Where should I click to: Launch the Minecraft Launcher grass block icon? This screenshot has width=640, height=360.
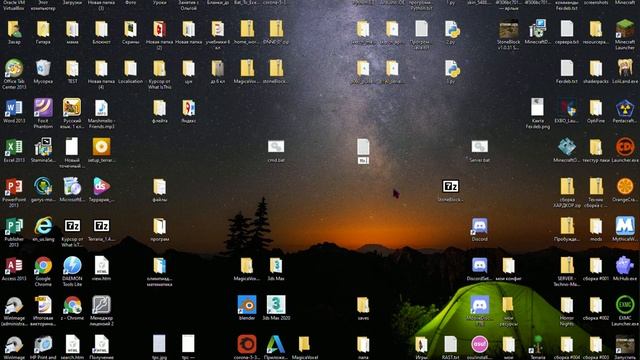(625, 29)
